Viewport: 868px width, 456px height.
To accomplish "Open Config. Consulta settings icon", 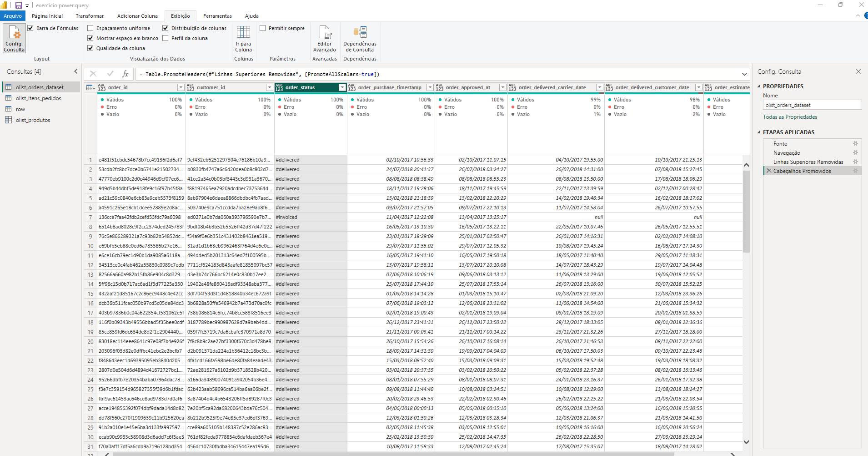I will pos(14,38).
